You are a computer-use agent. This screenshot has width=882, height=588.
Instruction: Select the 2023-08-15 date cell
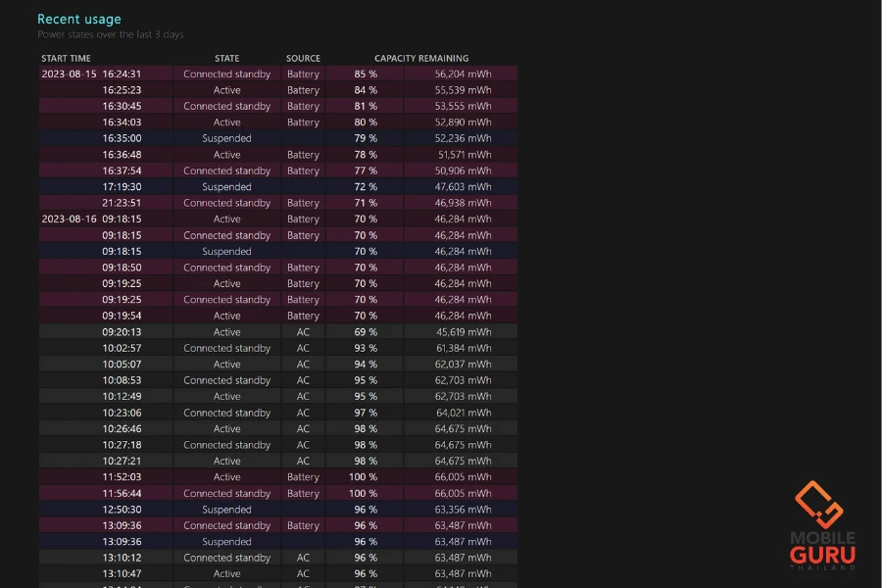68,73
